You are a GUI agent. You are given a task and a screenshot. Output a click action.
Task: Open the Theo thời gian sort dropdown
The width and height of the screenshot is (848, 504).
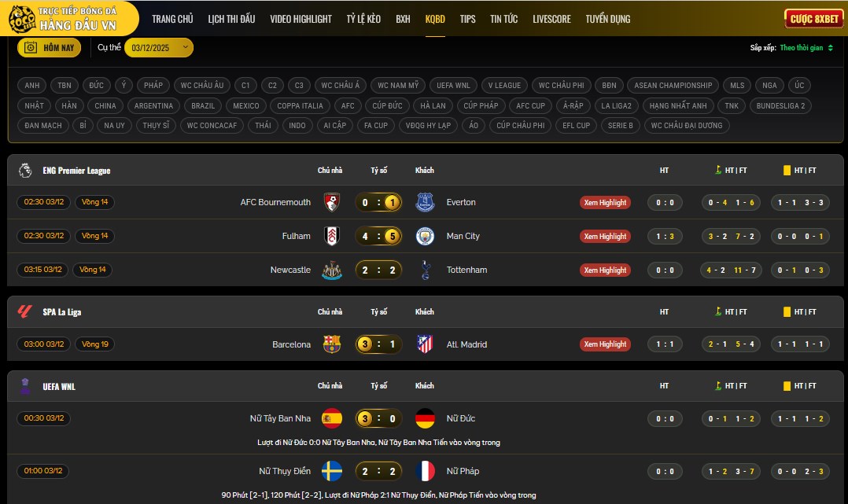pos(806,48)
